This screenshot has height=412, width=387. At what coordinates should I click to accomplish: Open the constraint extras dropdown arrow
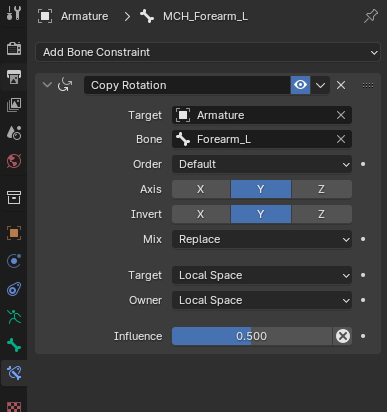[x=320, y=85]
